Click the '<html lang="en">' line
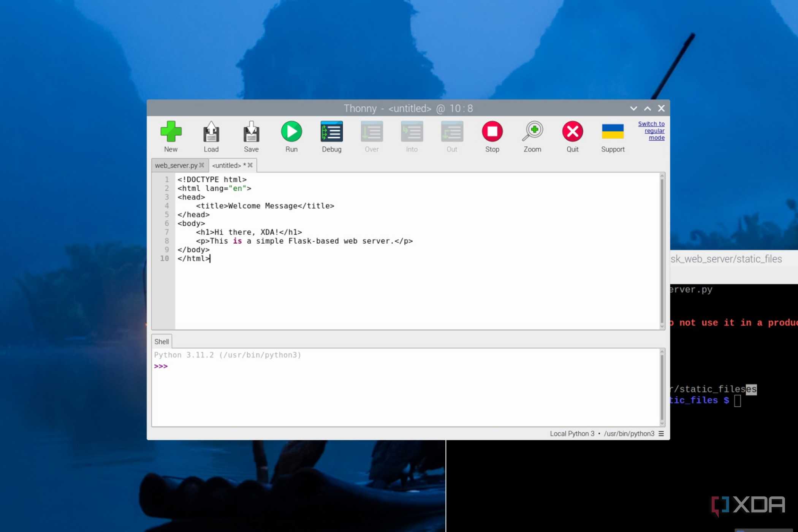 point(214,188)
